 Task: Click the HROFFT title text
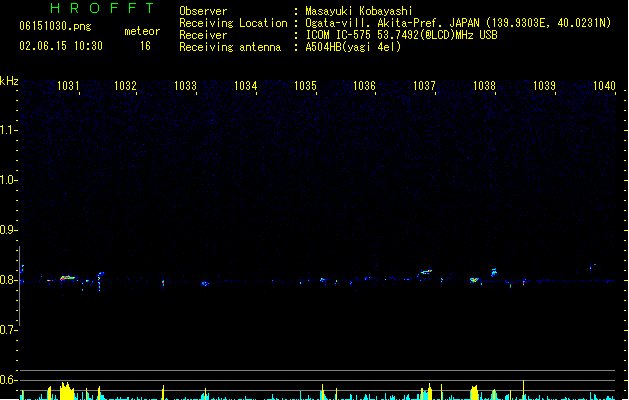click(x=103, y=8)
